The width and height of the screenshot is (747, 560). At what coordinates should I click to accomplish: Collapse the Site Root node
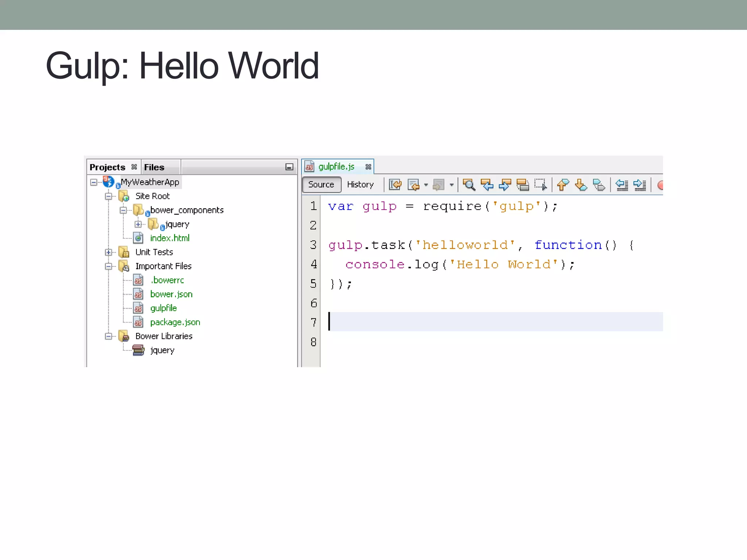[108, 196]
